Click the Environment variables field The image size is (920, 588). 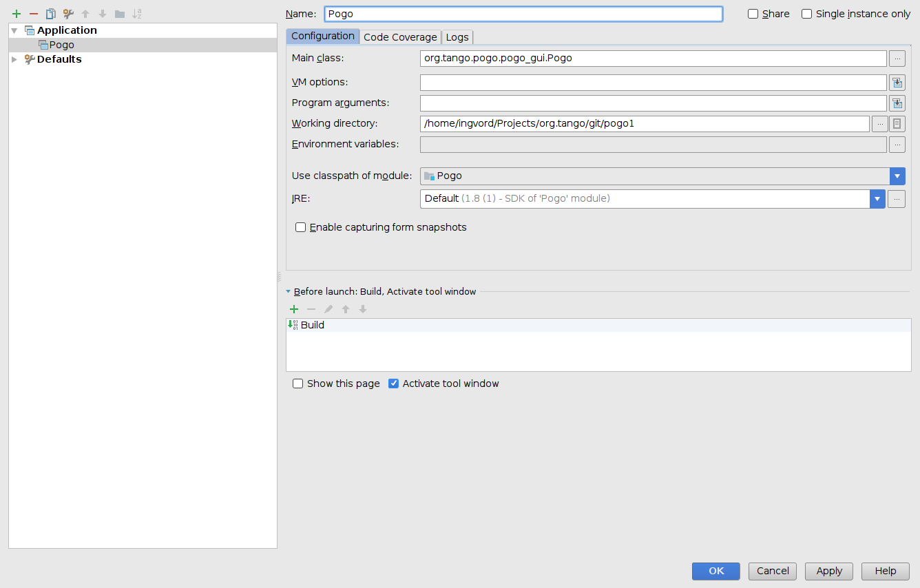tap(654, 145)
